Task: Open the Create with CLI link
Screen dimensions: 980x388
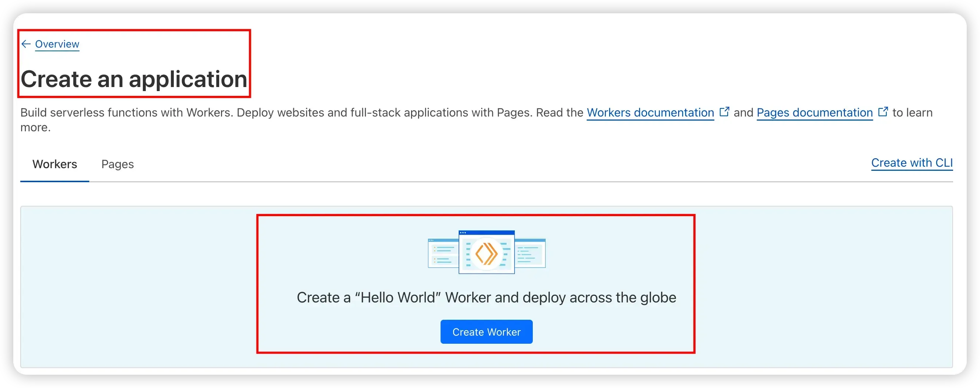Action: (x=912, y=163)
